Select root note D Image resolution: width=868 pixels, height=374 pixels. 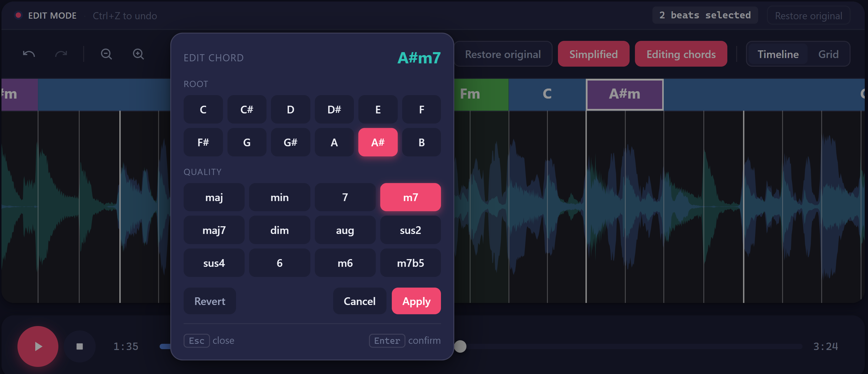291,110
